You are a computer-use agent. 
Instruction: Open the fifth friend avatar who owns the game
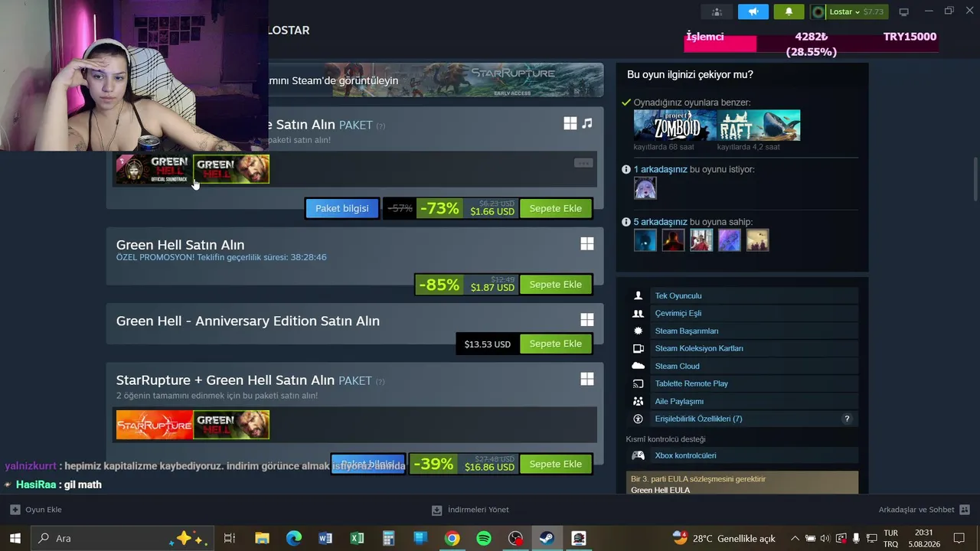[x=758, y=240]
